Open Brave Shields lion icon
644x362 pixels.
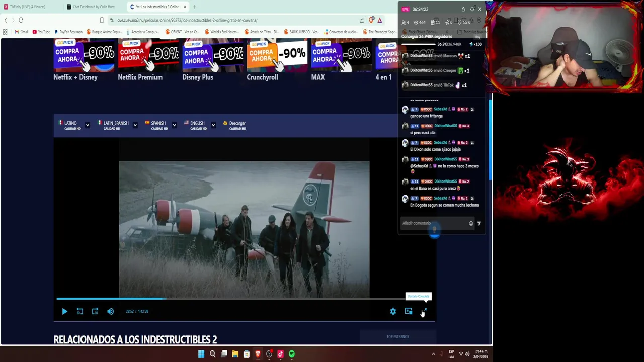click(371, 20)
